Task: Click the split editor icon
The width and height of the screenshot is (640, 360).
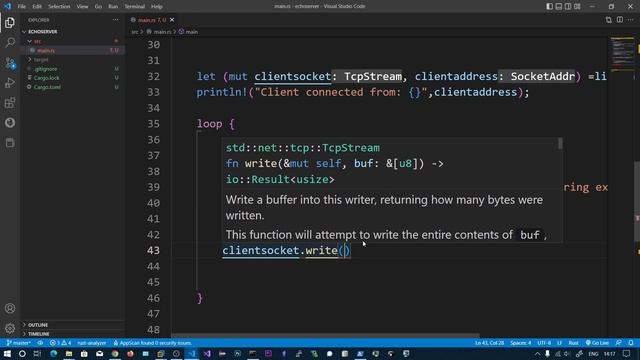Action: (x=620, y=20)
